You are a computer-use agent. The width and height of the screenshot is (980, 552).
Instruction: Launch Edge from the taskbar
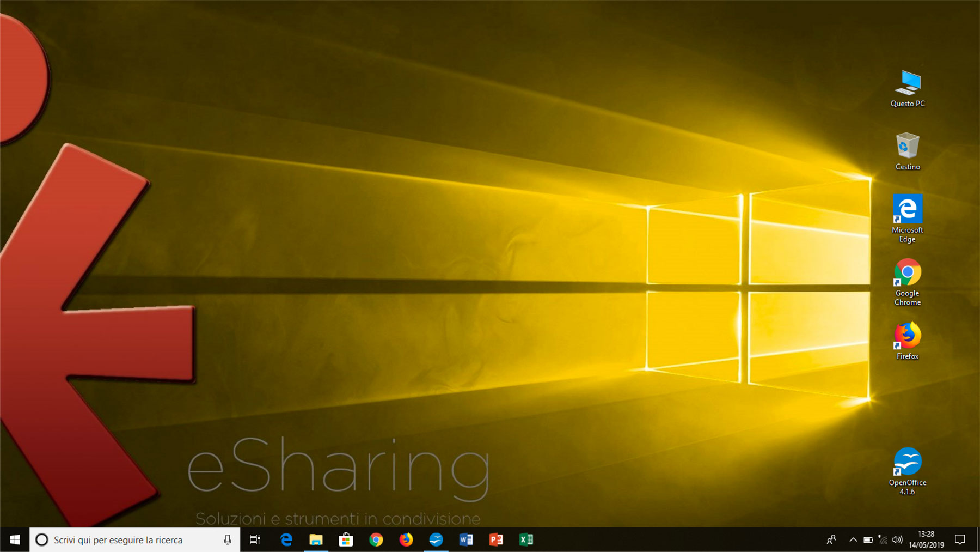point(286,540)
